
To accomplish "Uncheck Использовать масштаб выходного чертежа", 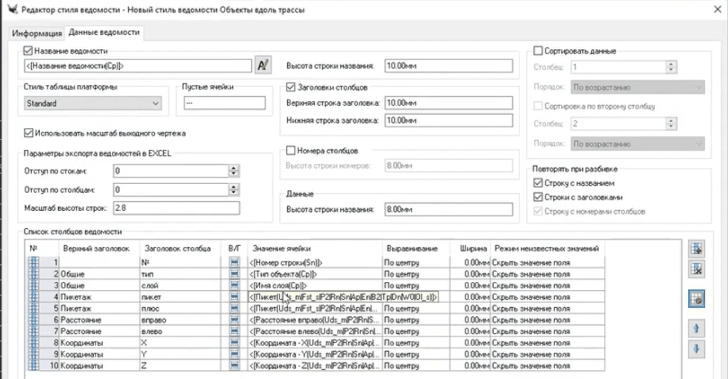I will coord(28,133).
